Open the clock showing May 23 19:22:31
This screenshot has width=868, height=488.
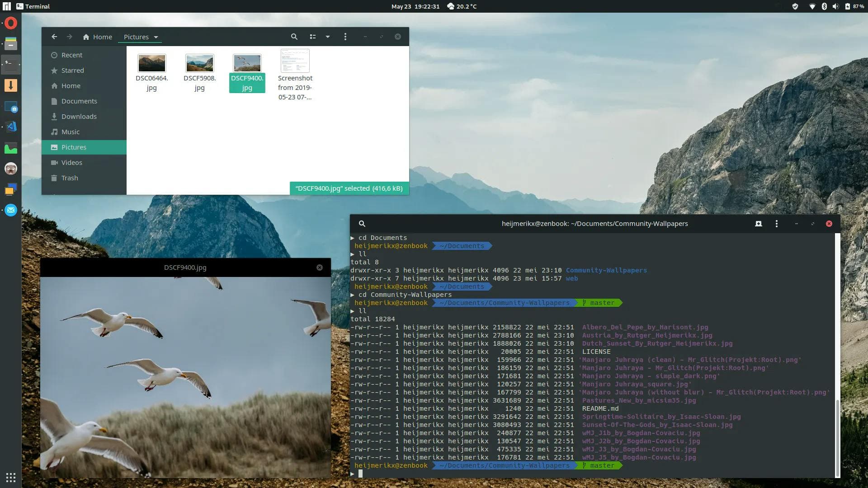[x=415, y=6]
